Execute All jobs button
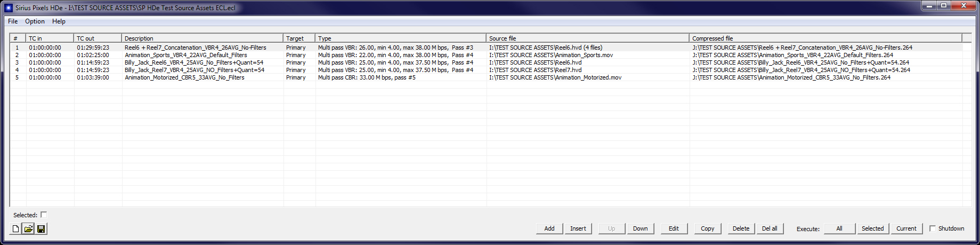This screenshot has height=245, width=980. coord(839,228)
